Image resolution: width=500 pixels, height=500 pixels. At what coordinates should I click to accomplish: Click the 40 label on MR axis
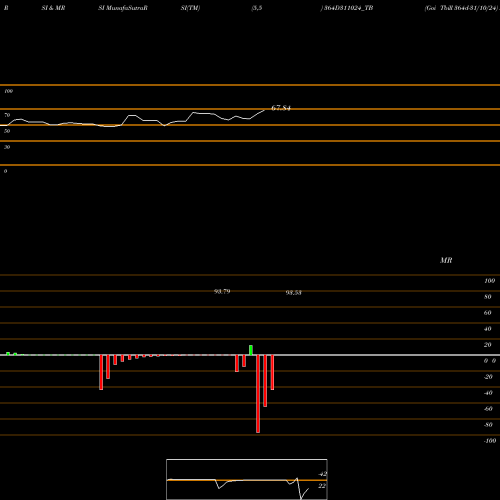click(488, 329)
